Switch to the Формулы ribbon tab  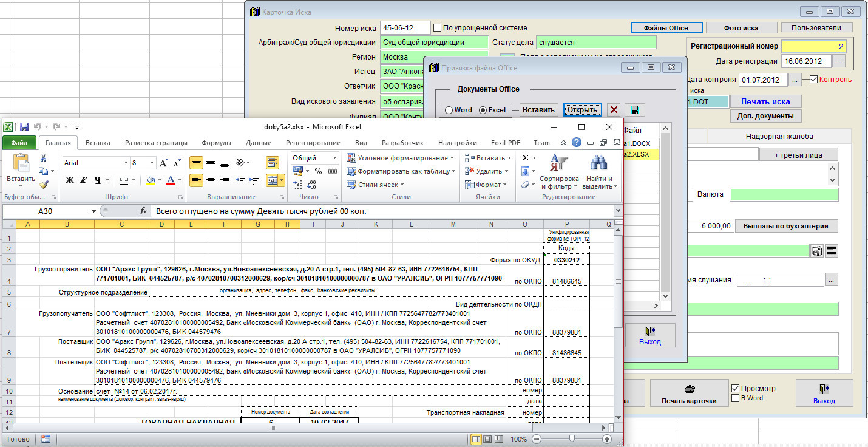[216, 143]
